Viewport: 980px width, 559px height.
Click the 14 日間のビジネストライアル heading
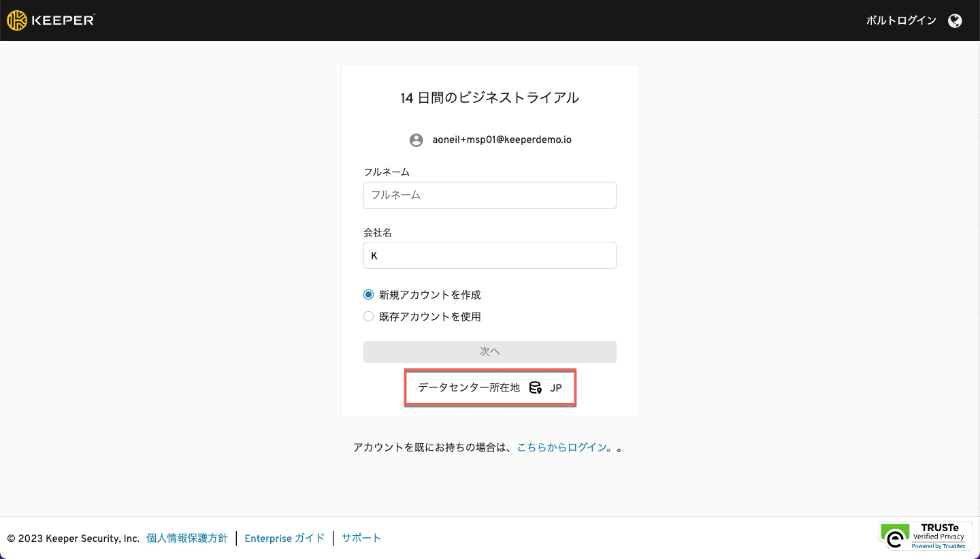489,98
